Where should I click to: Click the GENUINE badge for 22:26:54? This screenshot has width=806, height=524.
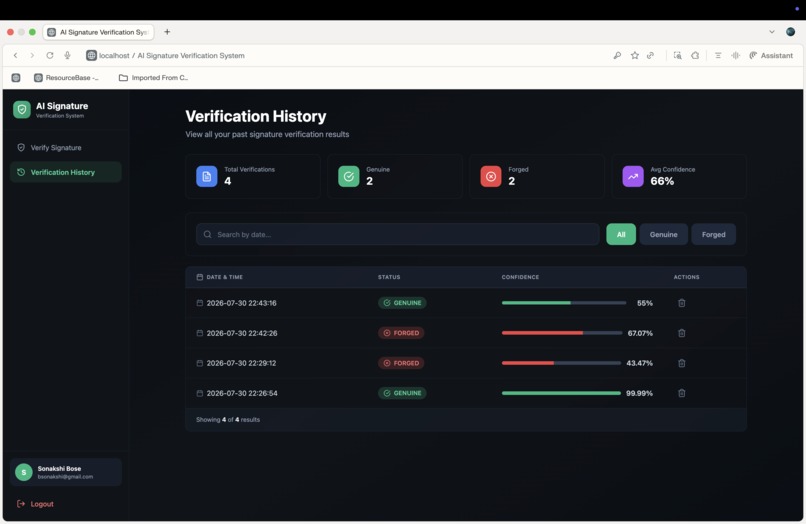click(x=402, y=393)
